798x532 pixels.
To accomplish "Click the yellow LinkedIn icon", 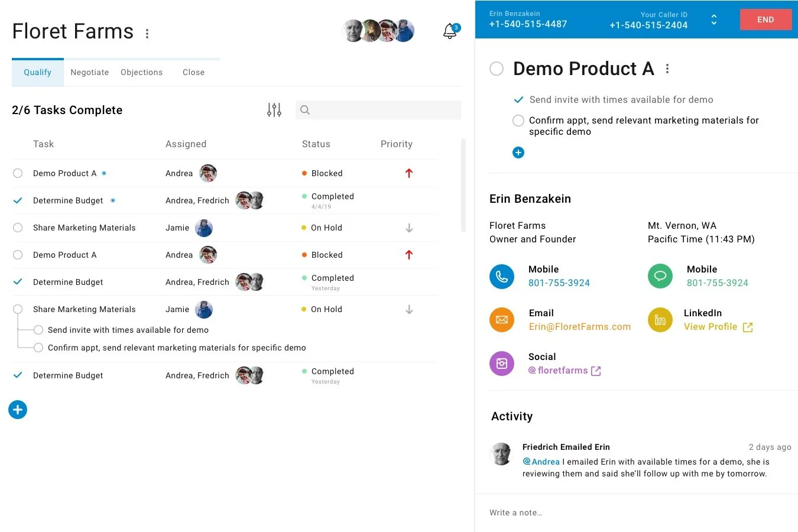I will (x=660, y=320).
